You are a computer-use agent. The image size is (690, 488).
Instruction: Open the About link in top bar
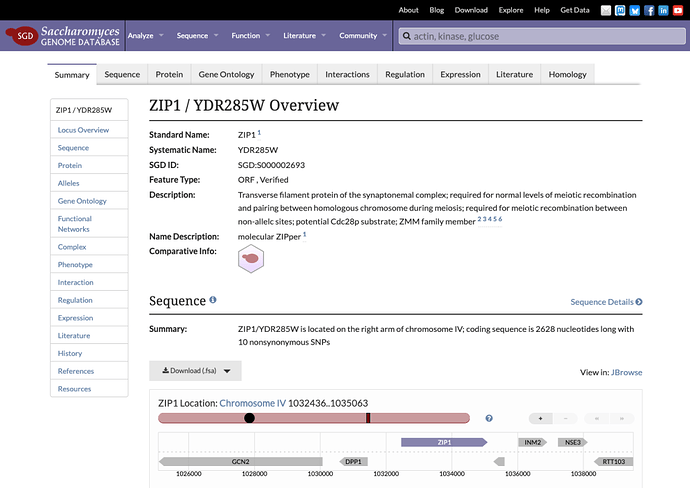tap(408, 10)
